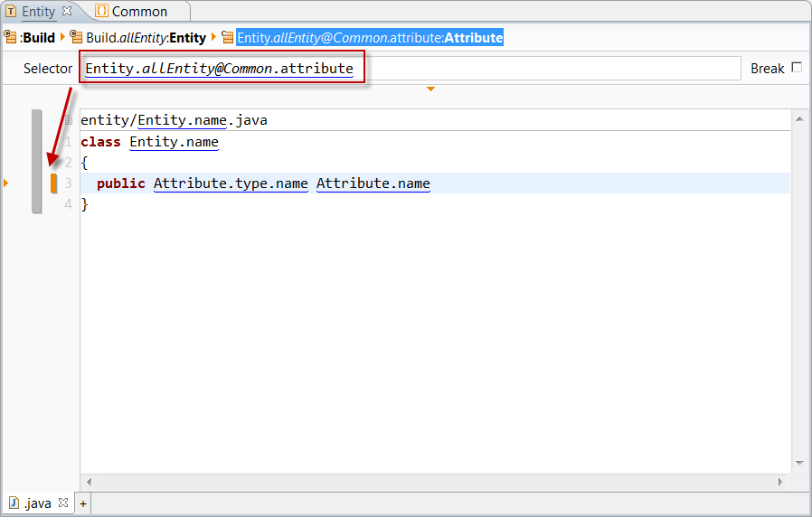Expand the arrow after Build.allEntity:Entity
The height and width of the screenshot is (517, 812).
click(213, 38)
